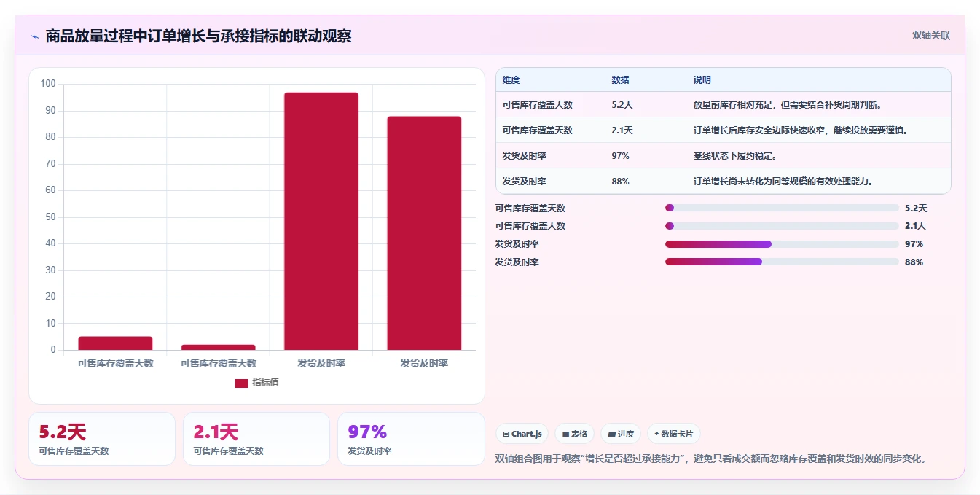Select table description 放量前库存相对充足，但需要结合补货周期判断。

point(789,105)
